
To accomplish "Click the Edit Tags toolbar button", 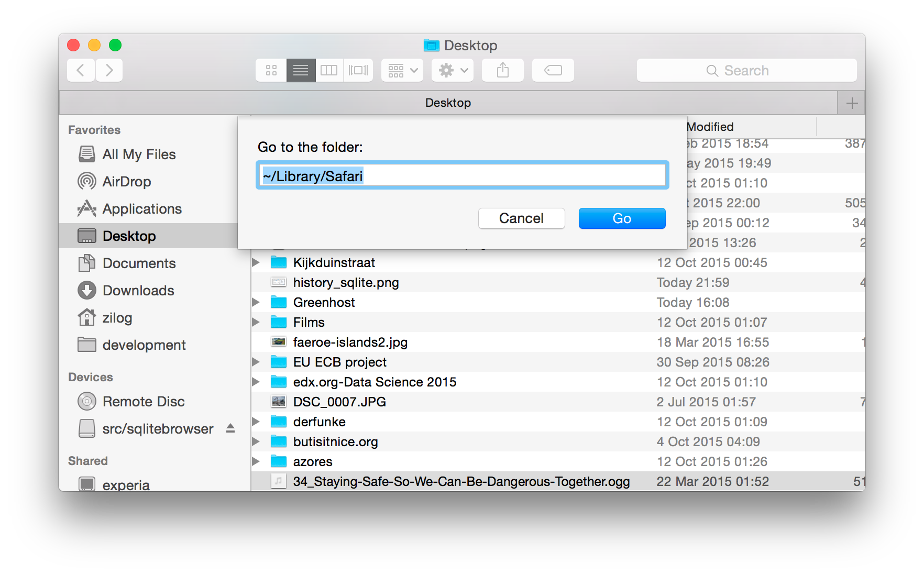I will point(553,70).
